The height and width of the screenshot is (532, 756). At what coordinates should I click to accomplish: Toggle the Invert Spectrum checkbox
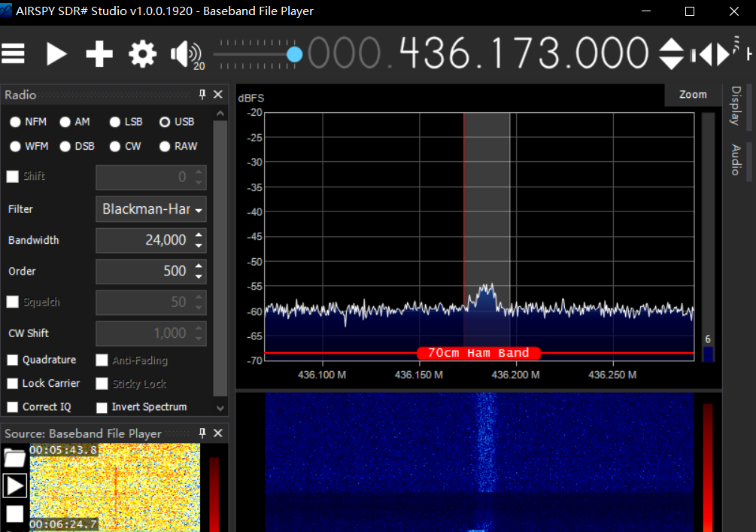102,407
